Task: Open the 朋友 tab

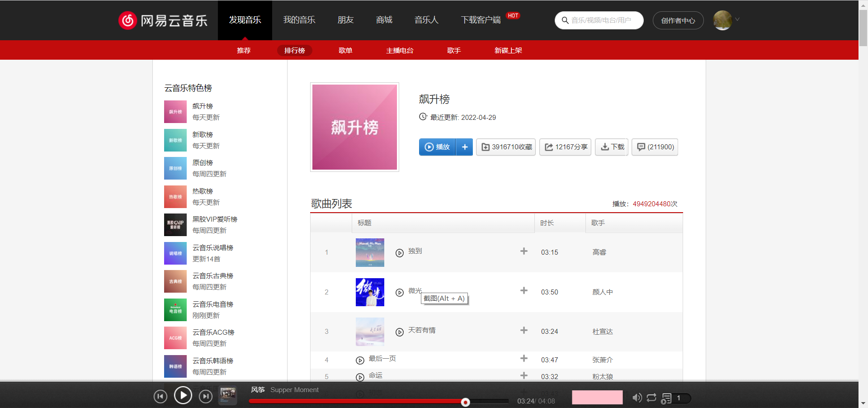Action: [345, 20]
